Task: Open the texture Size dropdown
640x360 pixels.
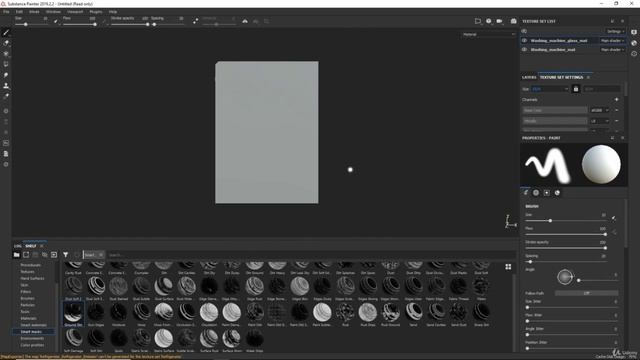Action: (x=550, y=89)
